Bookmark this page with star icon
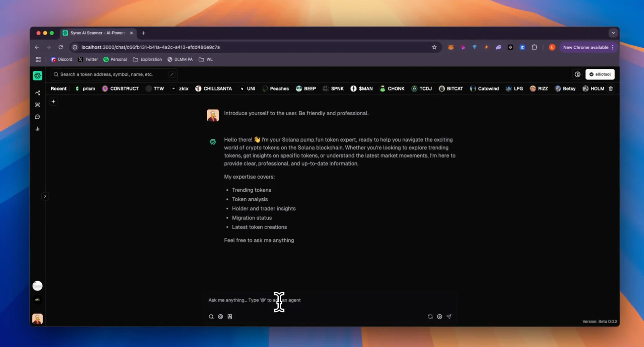The height and width of the screenshot is (347, 644). [434, 47]
